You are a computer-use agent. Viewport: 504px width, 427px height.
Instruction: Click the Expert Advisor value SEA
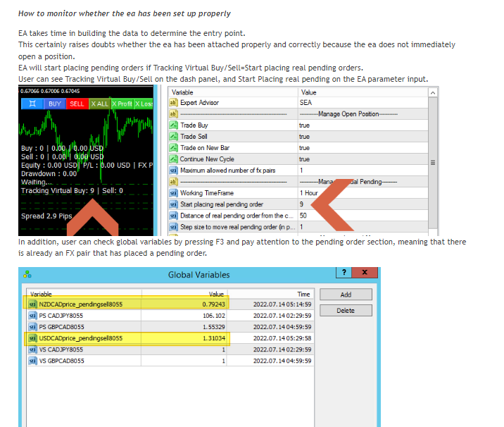coord(305,103)
